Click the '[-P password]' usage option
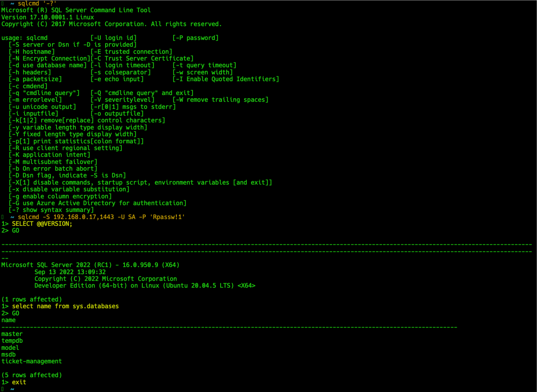 click(x=195, y=38)
